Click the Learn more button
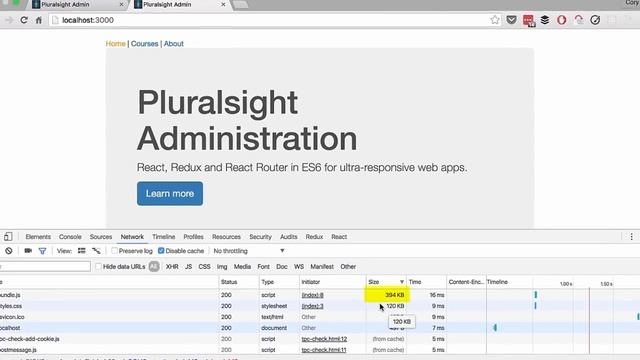The image size is (640, 360). click(170, 193)
